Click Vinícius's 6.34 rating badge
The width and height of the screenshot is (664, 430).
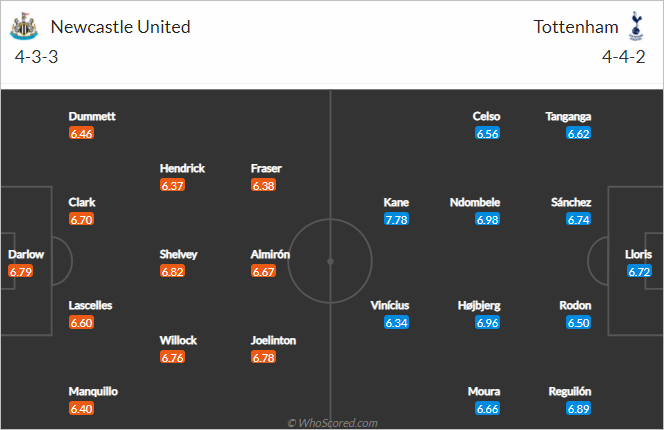click(396, 323)
